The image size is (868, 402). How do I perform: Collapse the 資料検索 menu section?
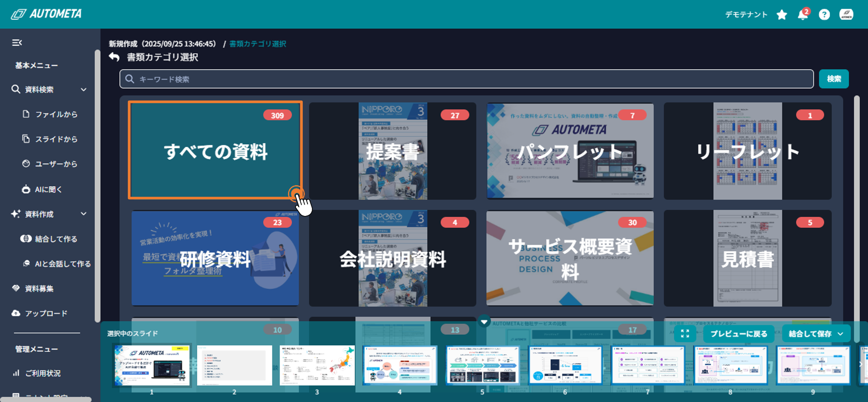click(84, 89)
